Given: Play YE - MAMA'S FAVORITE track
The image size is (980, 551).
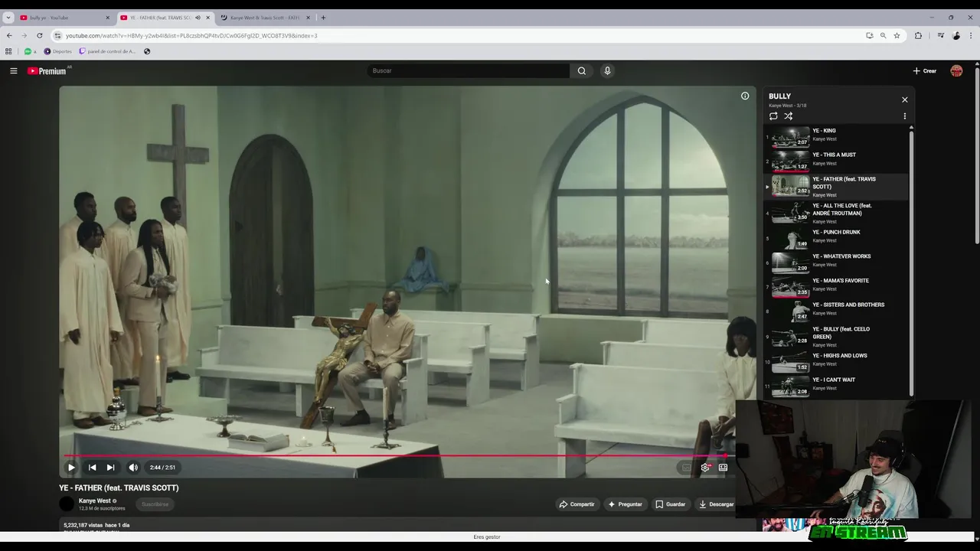Looking at the screenshot, I should [836, 287].
